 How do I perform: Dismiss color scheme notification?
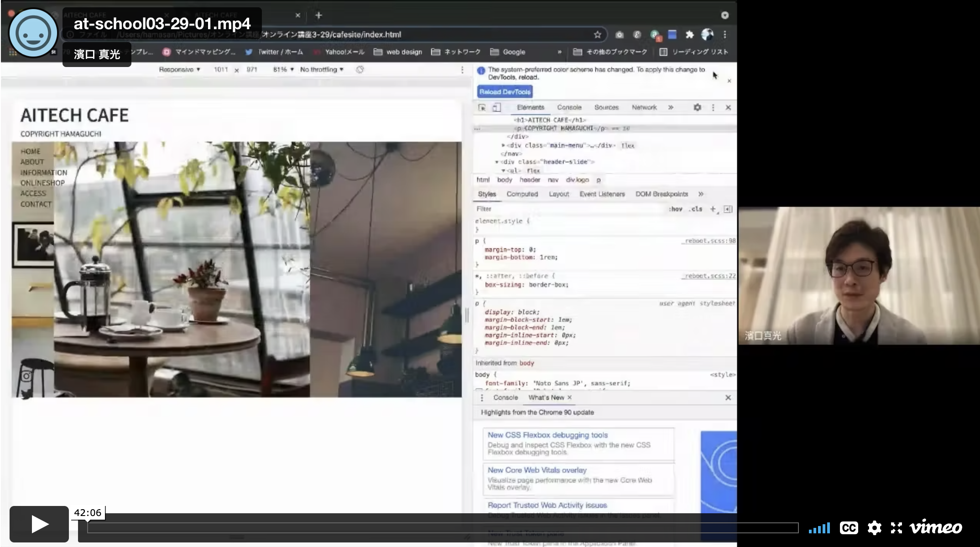729,81
